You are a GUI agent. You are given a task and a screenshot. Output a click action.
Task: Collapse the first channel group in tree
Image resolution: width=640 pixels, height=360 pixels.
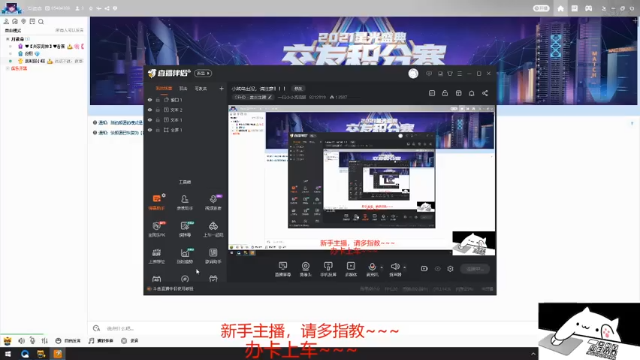point(7,39)
